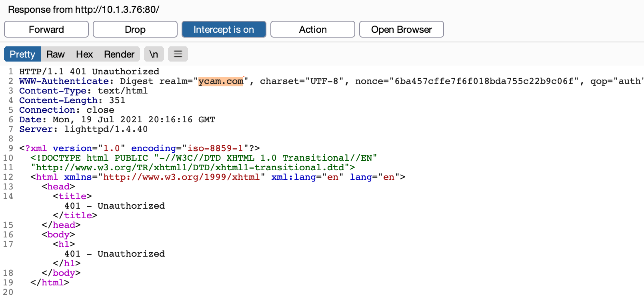
Task: Switch to the Hex tab
Action: [x=84, y=54]
